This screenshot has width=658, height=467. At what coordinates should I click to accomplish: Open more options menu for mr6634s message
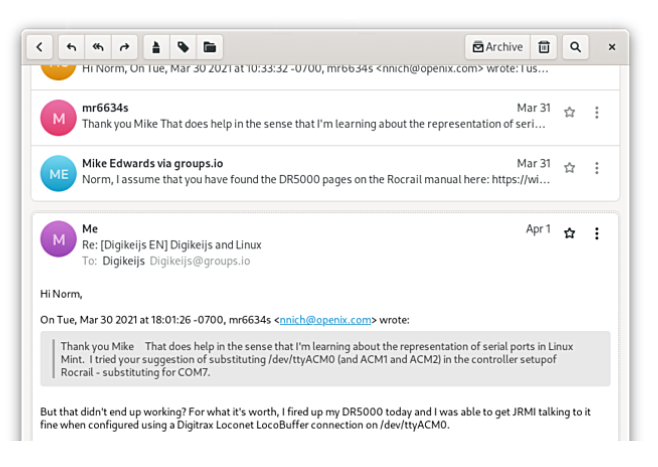(597, 113)
